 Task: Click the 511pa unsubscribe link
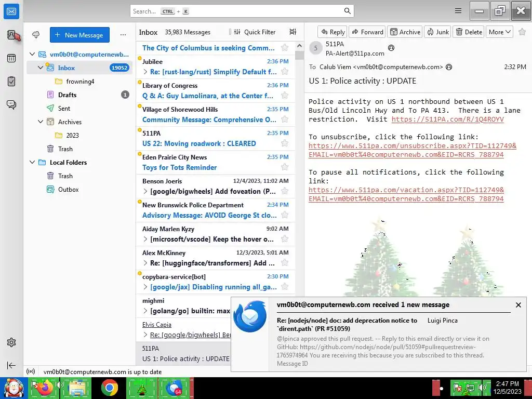(412, 150)
